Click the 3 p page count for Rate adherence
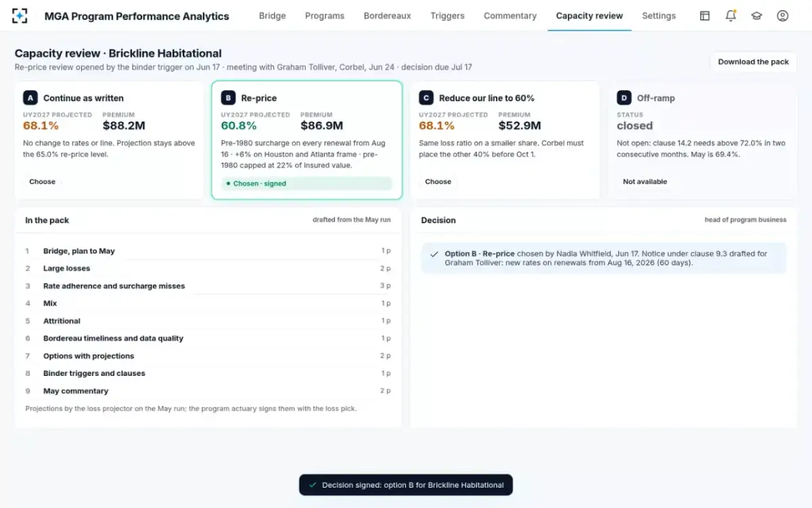 coord(386,286)
